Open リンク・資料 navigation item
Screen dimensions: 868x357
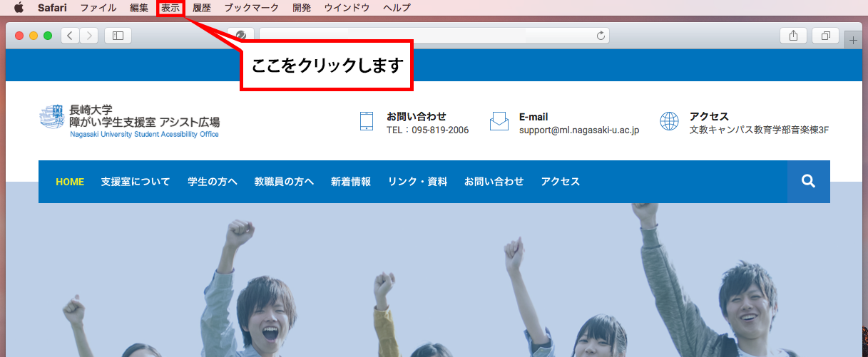click(x=417, y=182)
